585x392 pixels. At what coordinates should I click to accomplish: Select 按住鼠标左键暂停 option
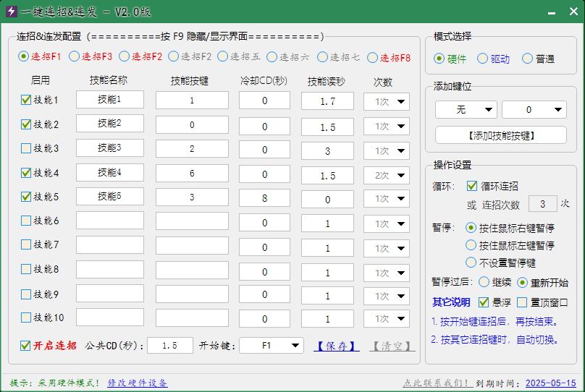pyautogui.click(x=472, y=245)
